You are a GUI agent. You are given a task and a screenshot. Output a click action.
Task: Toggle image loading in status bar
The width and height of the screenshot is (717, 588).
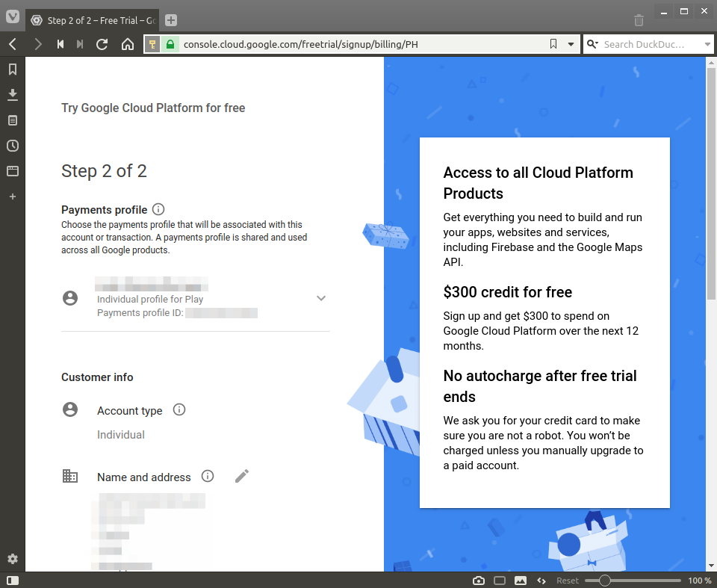[x=521, y=581]
